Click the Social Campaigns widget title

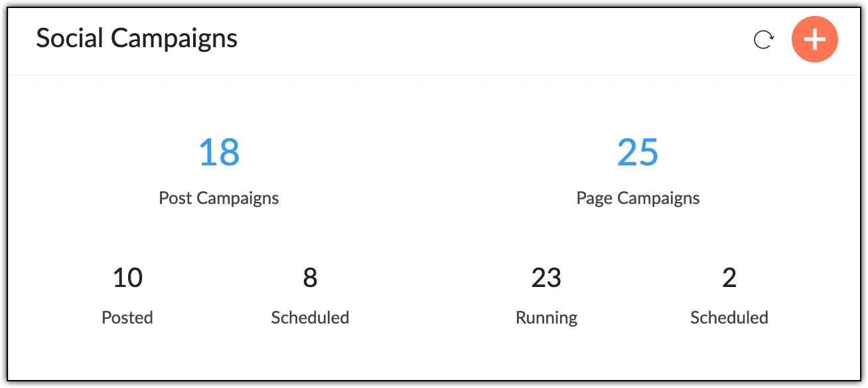coord(137,39)
